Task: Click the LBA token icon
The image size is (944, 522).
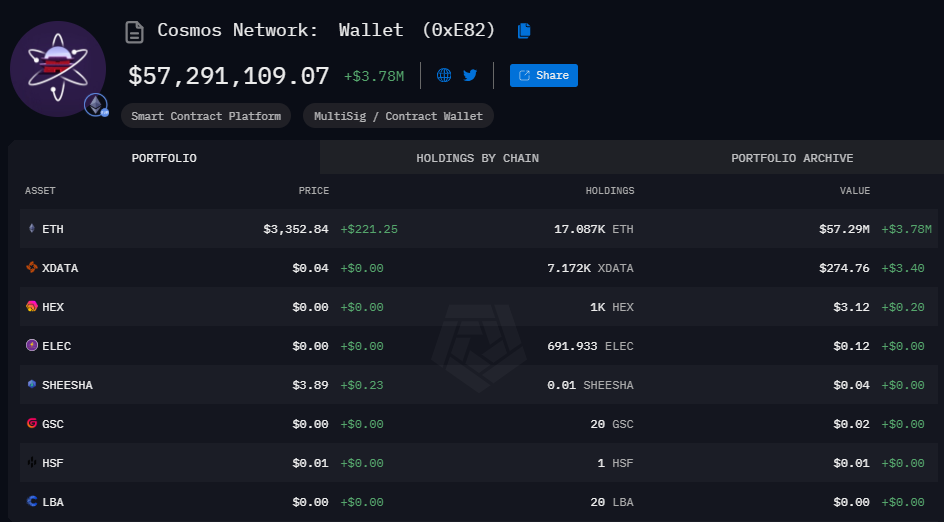Action: (x=31, y=502)
